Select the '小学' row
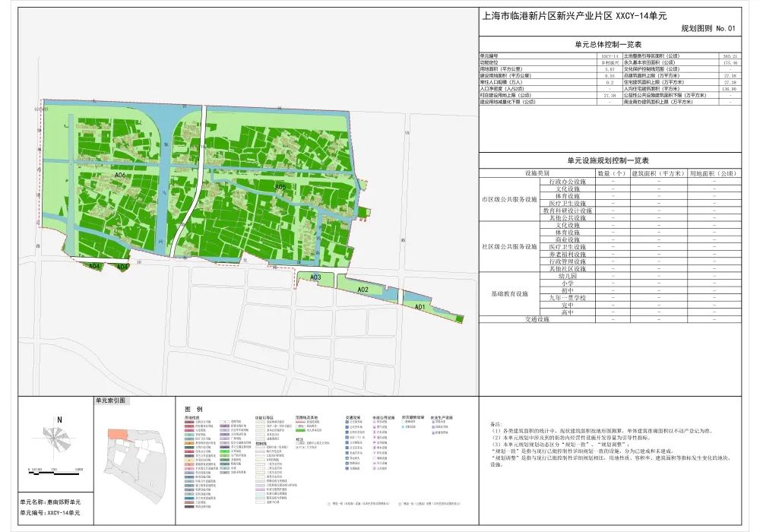 coord(640,283)
